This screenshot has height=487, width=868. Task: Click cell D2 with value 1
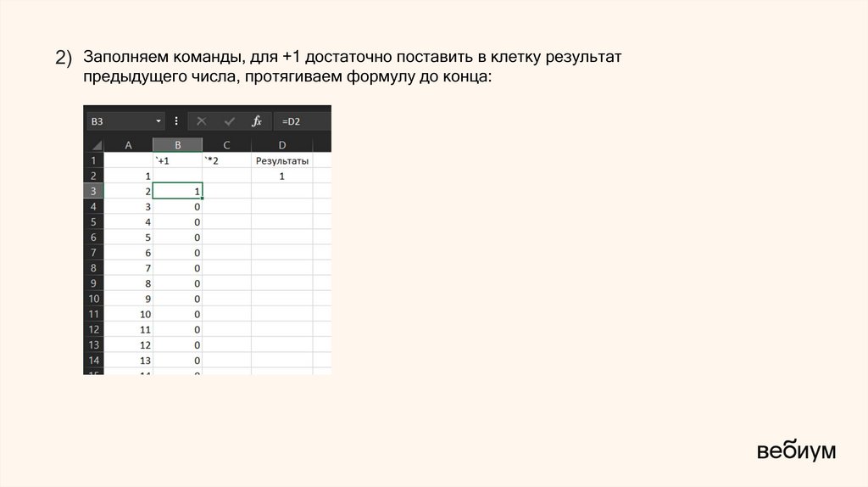281,176
